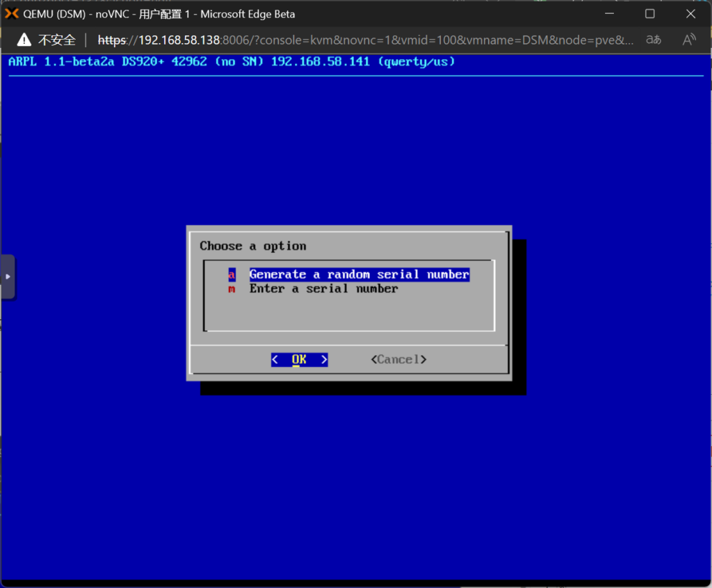Click the "Choose a option" dialog title
Viewport: 712px width, 588px height.
pyautogui.click(x=252, y=246)
